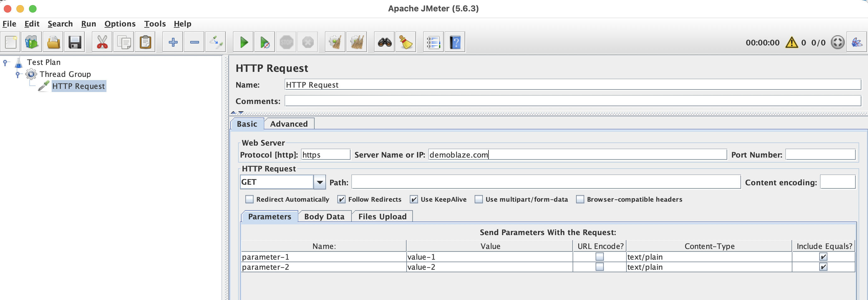Image resolution: width=868 pixels, height=300 pixels.
Task: Click the parameter-1 name cell
Action: point(324,257)
